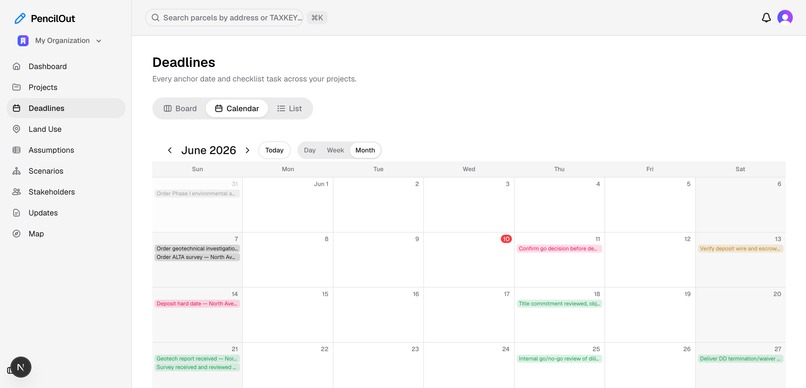Screen dimensions: 806x388
Task: Click the Stakeholders people icon
Action: click(16, 192)
